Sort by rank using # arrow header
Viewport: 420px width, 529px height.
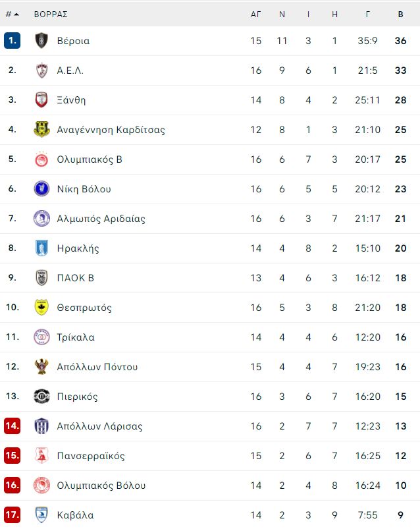pyautogui.click(x=12, y=14)
